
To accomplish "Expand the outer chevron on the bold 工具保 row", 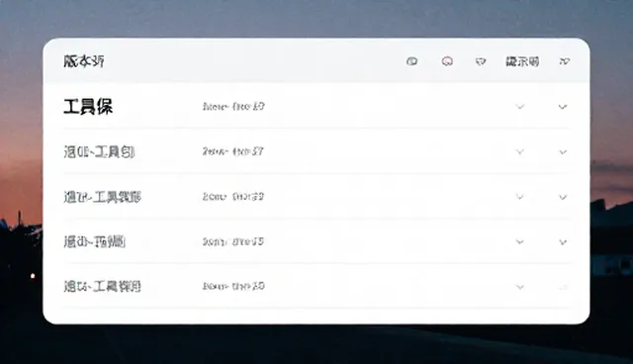I will point(563,107).
